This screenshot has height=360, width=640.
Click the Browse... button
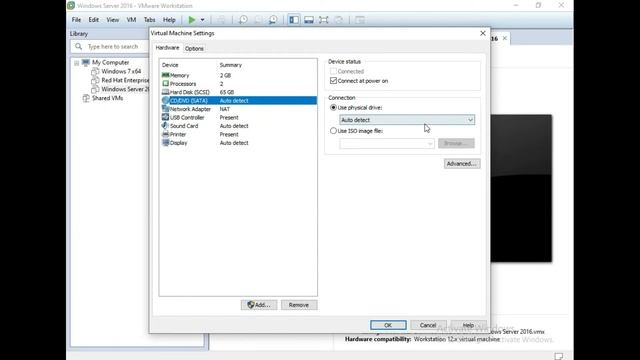pos(456,143)
